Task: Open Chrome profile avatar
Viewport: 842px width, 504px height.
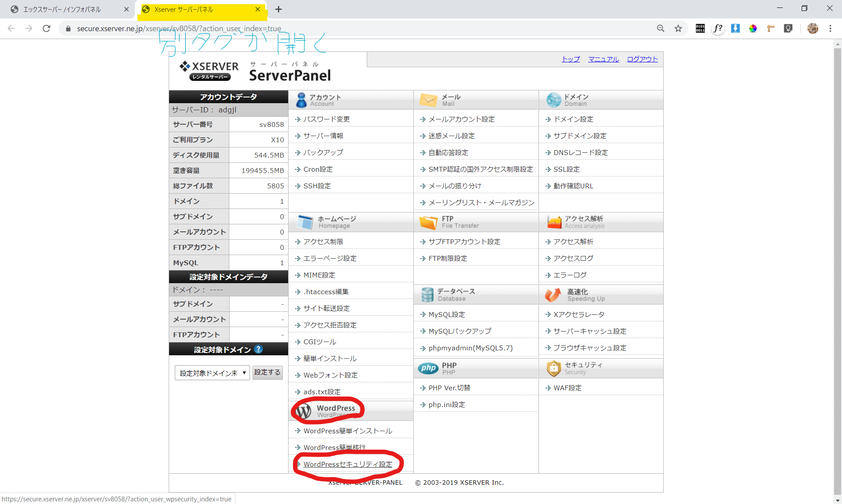Action: (813, 29)
